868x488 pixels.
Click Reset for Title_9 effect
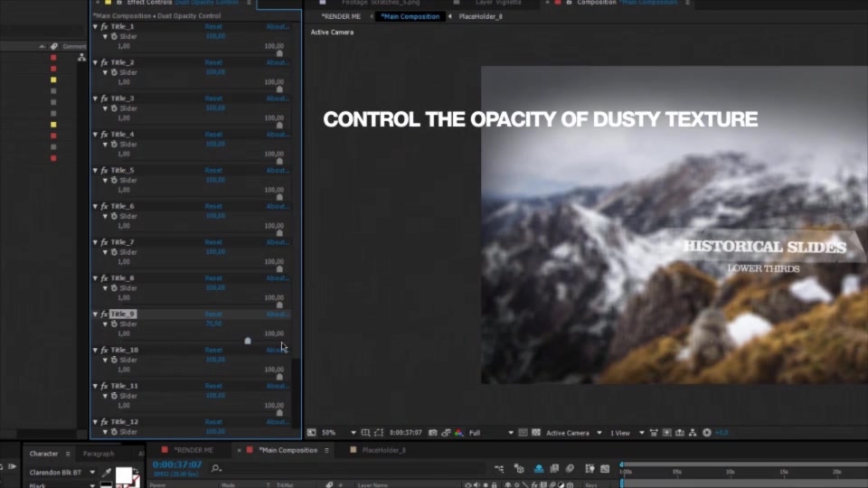[x=213, y=314]
